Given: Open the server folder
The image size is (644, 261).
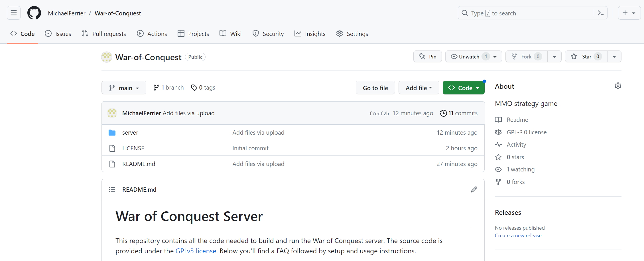Looking at the screenshot, I should (130, 132).
